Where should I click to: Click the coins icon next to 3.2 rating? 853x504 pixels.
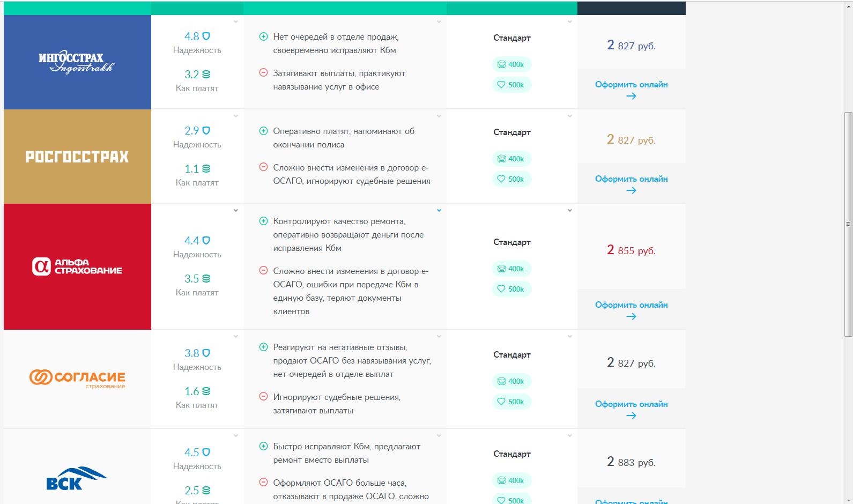point(206,75)
